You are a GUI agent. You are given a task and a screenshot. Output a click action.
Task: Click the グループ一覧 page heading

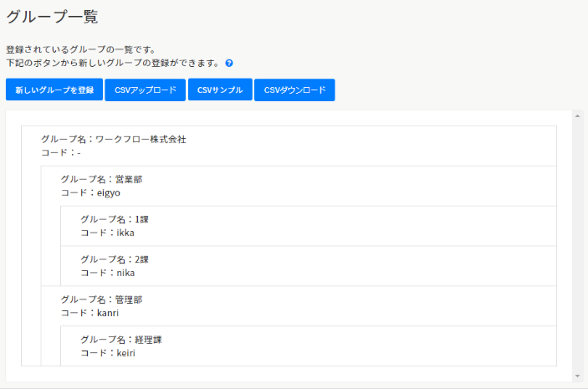pos(52,17)
